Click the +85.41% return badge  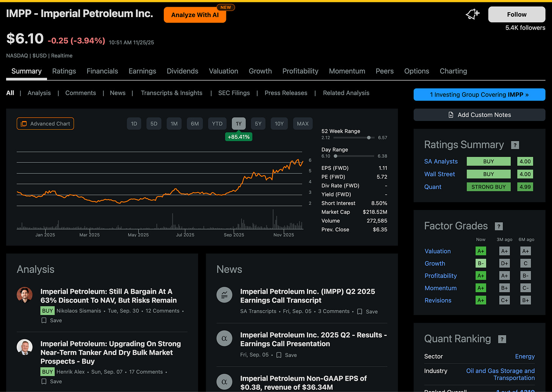click(238, 137)
